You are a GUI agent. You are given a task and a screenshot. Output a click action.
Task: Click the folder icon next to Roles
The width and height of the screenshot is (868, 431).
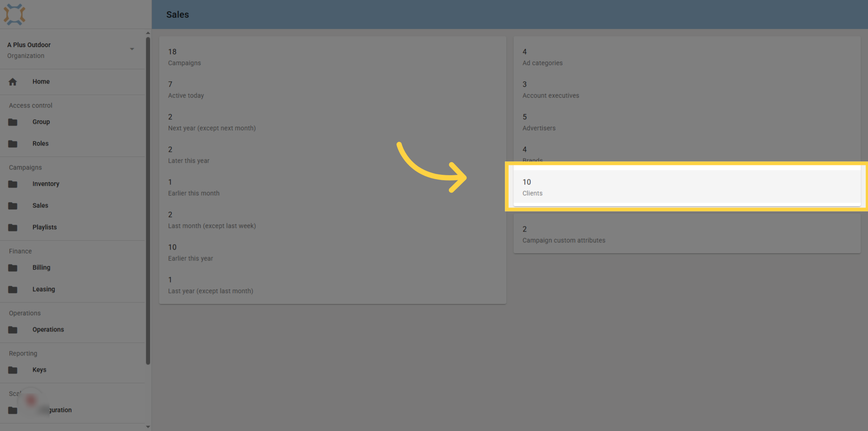(13, 144)
